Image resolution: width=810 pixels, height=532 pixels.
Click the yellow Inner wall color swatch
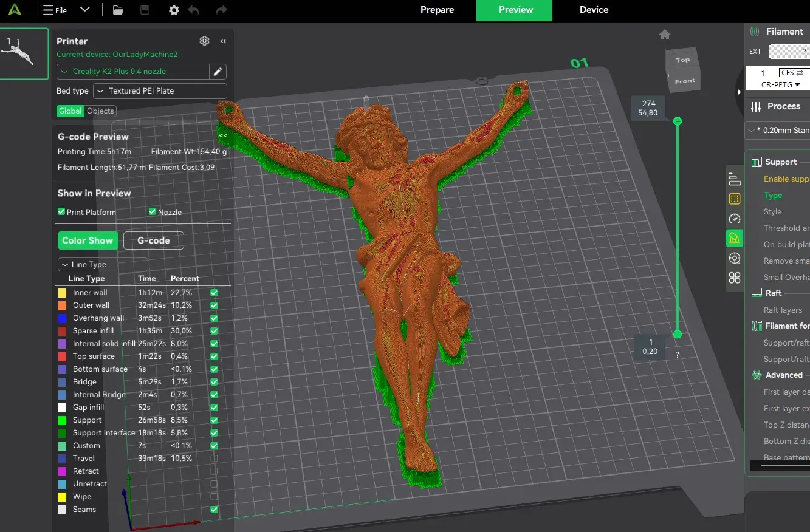62,293
